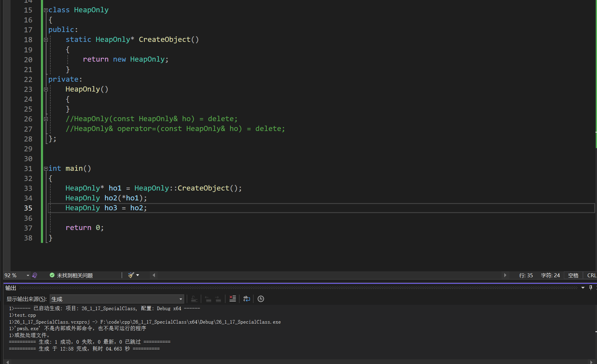Click the find-message-in-code output icon
The image size is (597, 364).
pyautogui.click(x=194, y=299)
